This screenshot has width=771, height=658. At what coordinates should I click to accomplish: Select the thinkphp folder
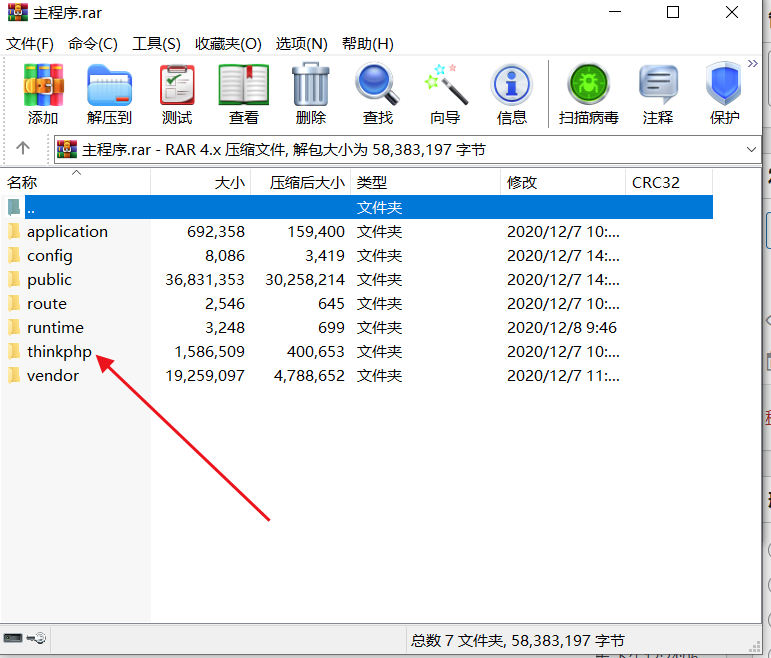point(59,352)
